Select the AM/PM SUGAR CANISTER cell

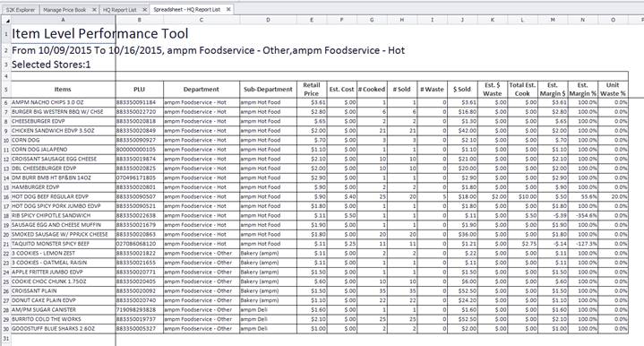coord(64,310)
